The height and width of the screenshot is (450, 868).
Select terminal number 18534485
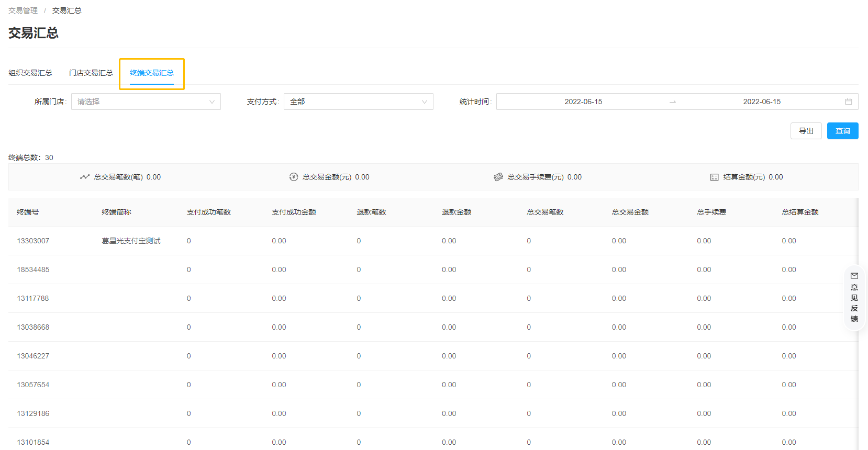[33, 269]
